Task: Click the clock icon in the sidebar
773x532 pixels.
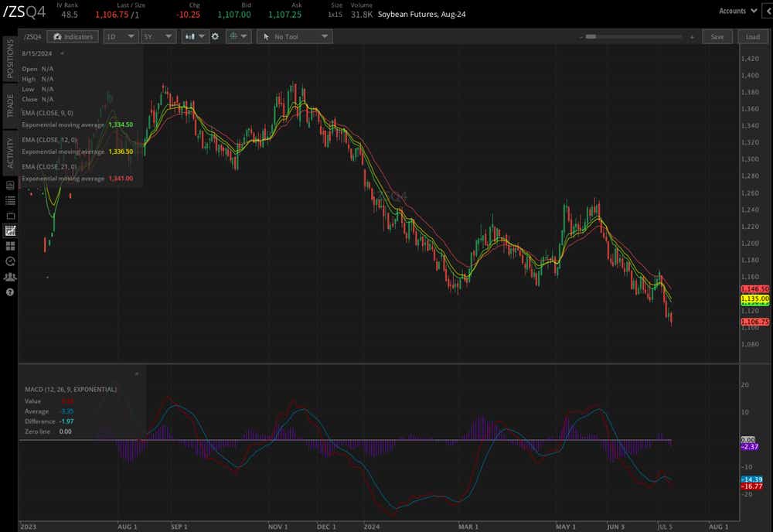Action: 9,261
